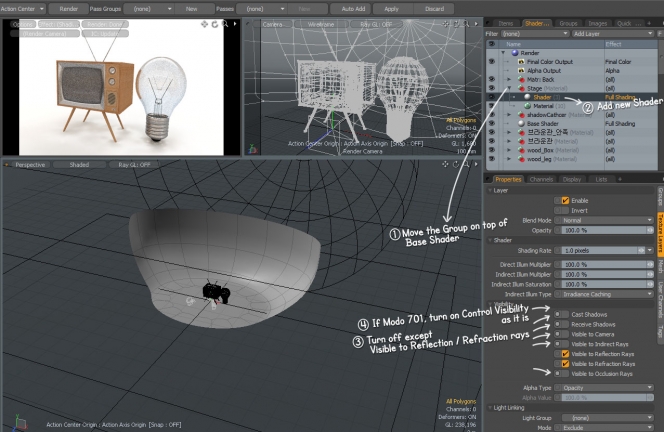Click the move arrows icon in render preview
This screenshot has width=664, height=432.
coord(204,23)
